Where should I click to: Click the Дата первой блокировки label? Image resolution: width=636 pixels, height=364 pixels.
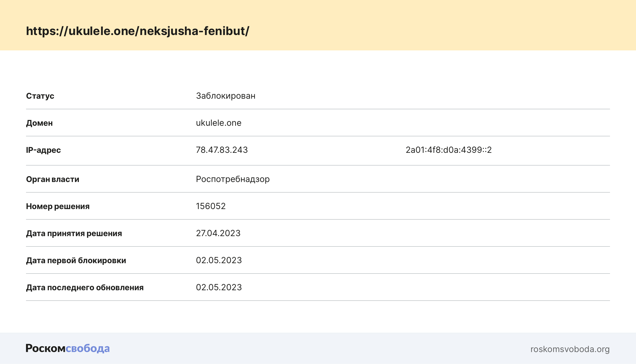pyautogui.click(x=76, y=261)
